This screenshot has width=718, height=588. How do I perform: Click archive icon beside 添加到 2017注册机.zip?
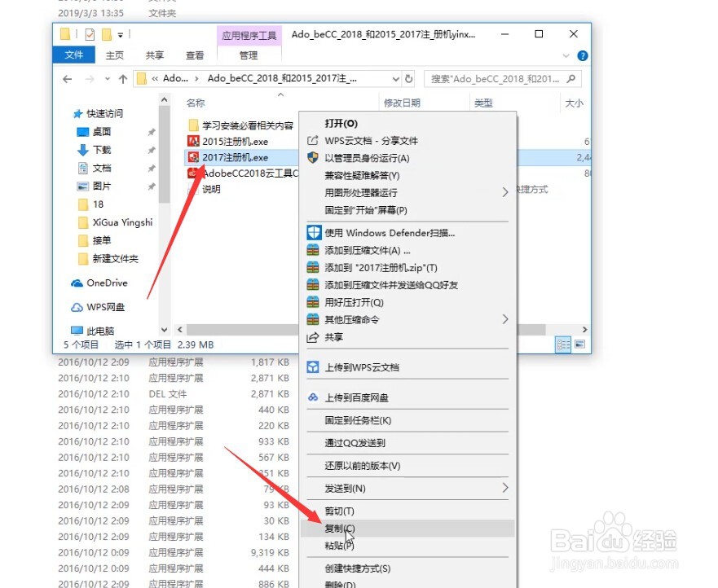tap(313, 267)
